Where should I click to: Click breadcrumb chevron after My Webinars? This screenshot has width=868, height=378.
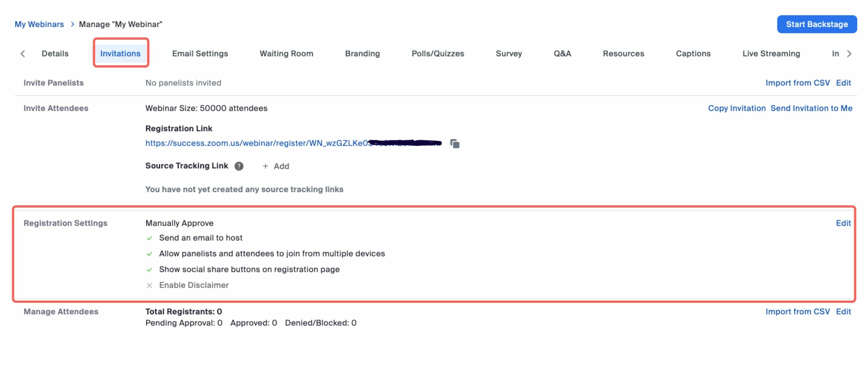click(x=72, y=24)
